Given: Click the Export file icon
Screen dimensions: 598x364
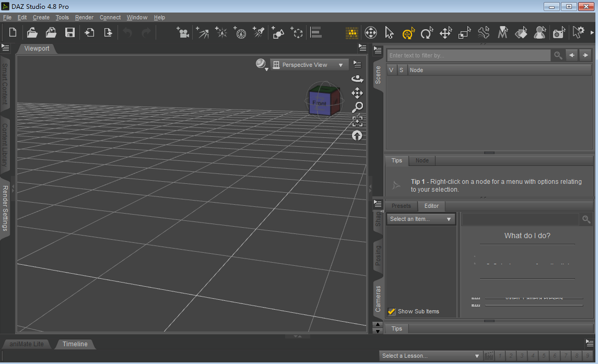Looking at the screenshot, I should click(x=108, y=32).
